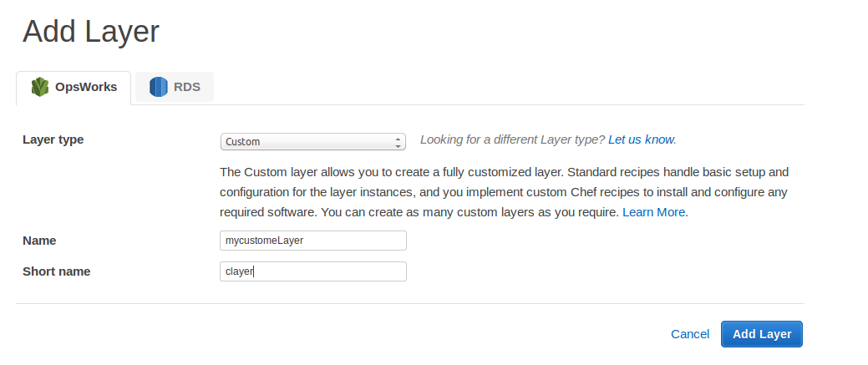
Task: Click the italic 'Looking for a different Layer type?' text
Action: tap(513, 139)
